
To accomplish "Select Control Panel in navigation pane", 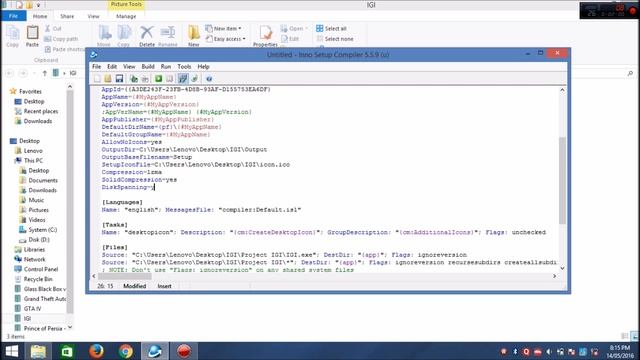I will (36, 269).
